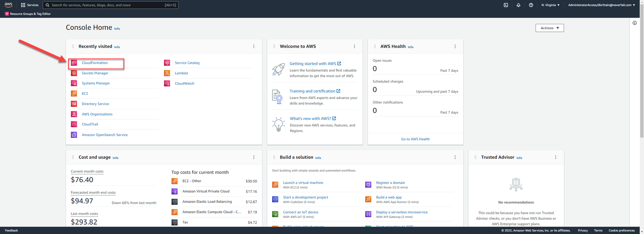The image size is (644, 234).
Task: Open the CloudShell terminal icon
Action: tap(506, 5)
